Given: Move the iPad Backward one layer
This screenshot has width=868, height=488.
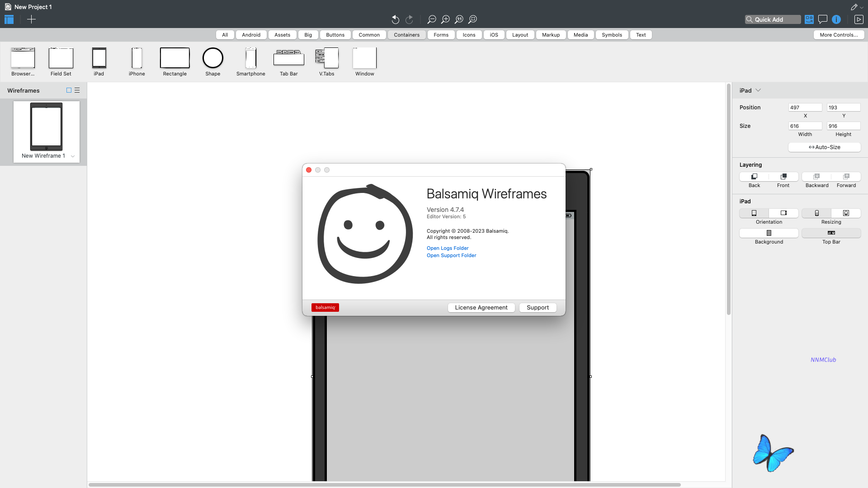Looking at the screenshot, I should (816, 177).
